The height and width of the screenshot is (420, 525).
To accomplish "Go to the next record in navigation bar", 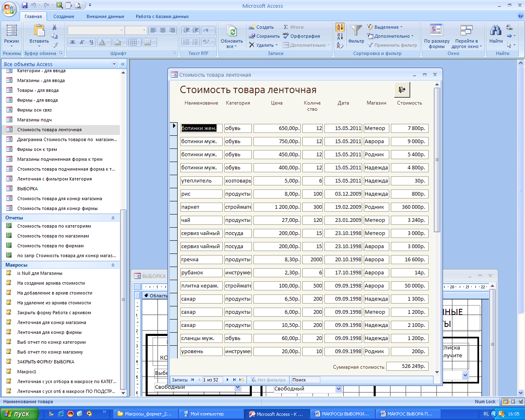I will click(228, 380).
